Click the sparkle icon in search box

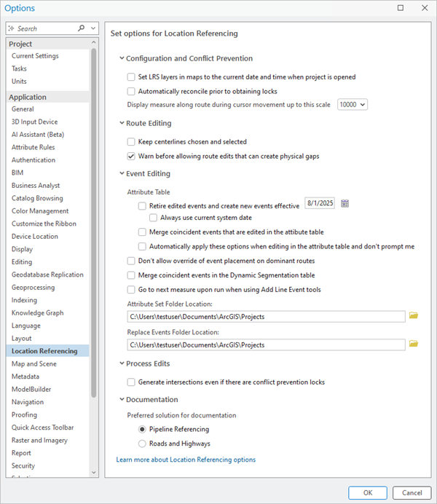(11, 28)
